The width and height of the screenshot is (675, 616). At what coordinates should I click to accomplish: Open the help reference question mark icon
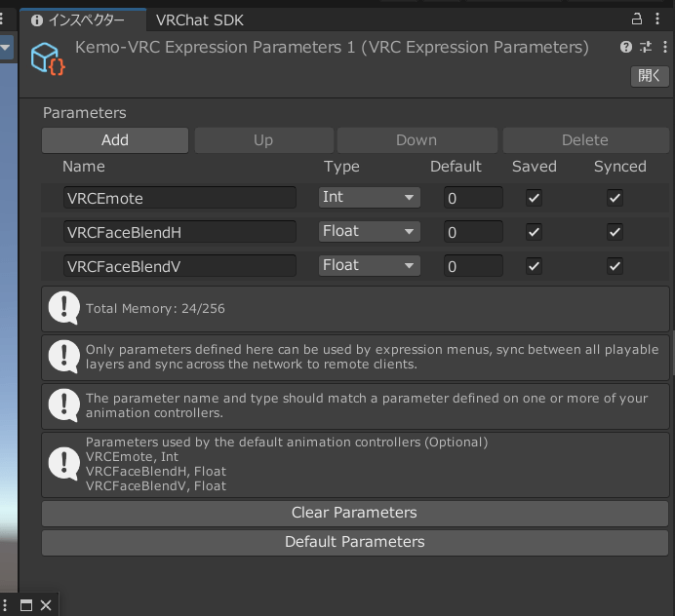click(x=626, y=47)
